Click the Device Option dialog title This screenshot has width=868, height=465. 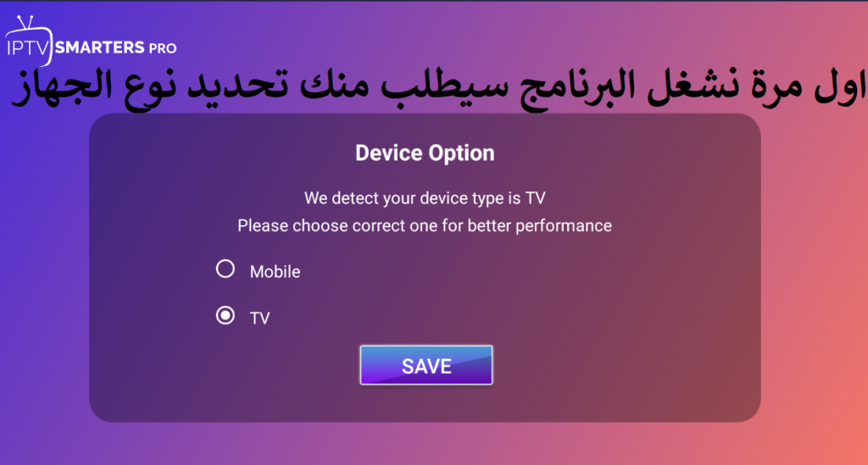(x=425, y=153)
